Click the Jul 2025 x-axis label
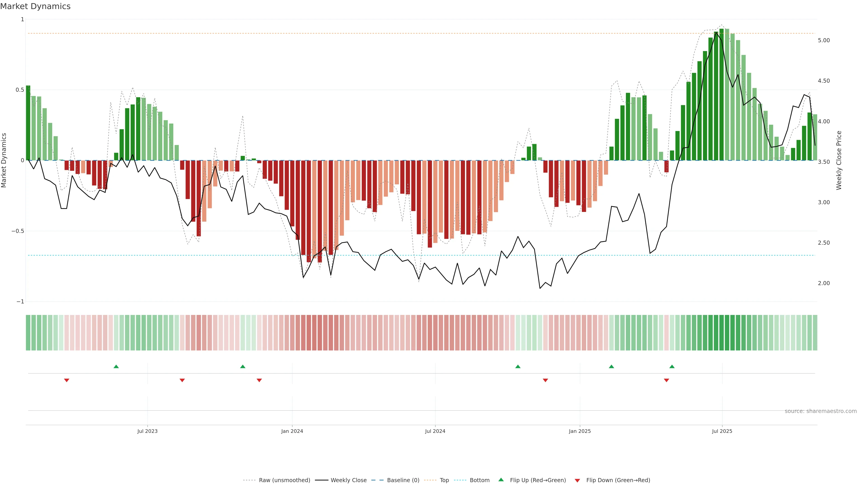868x488 pixels. (722, 431)
